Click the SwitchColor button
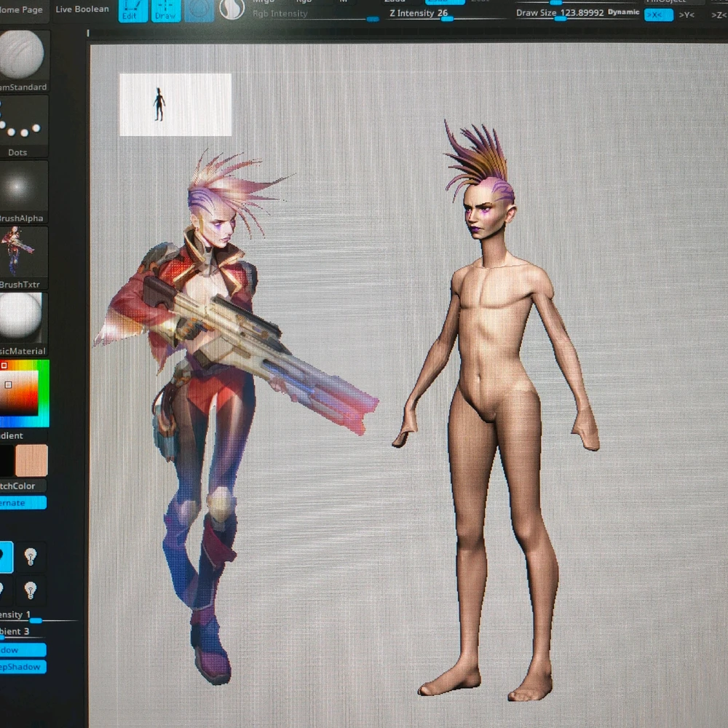Image resolution: width=728 pixels, height=728 pixels. [23, 486]
